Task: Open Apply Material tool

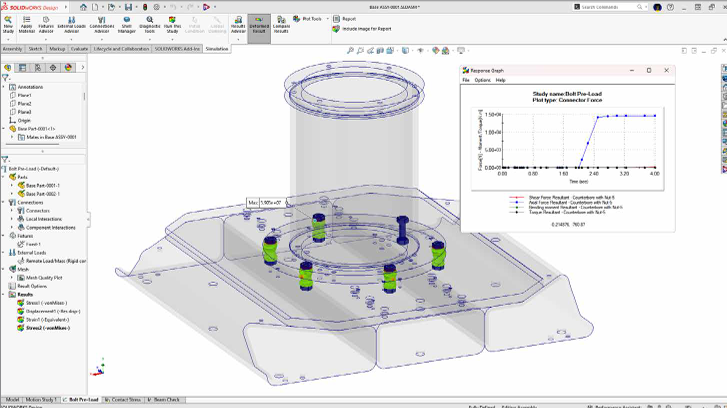Action: (26, 24)
